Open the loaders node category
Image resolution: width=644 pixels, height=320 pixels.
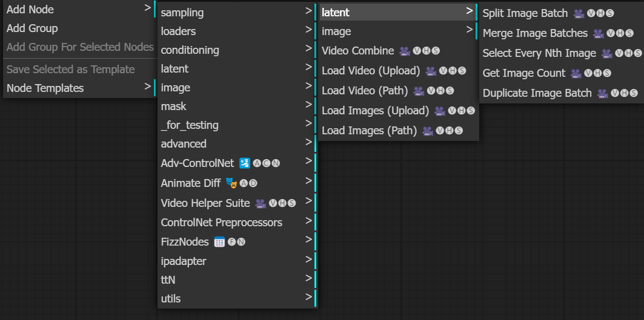coord(178,31)
